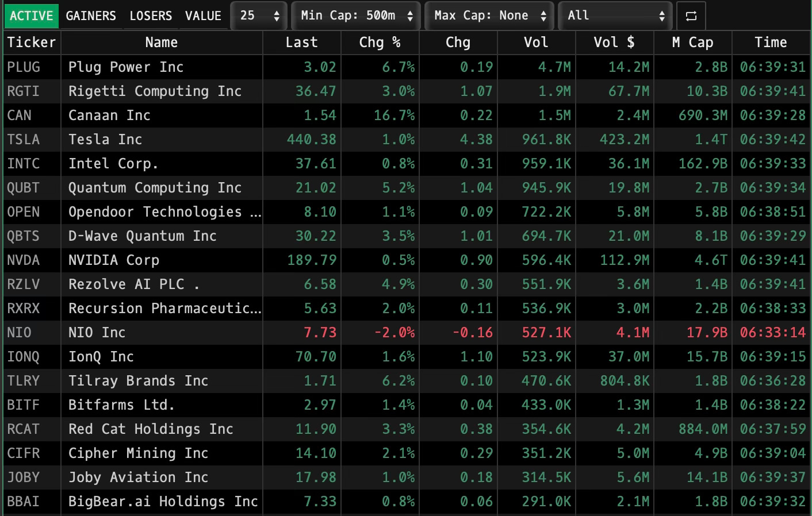Image resolution: width=812 pixels, height=516 pixels.
Task: Select the TSLA ticker
Action: click(24, 140)
